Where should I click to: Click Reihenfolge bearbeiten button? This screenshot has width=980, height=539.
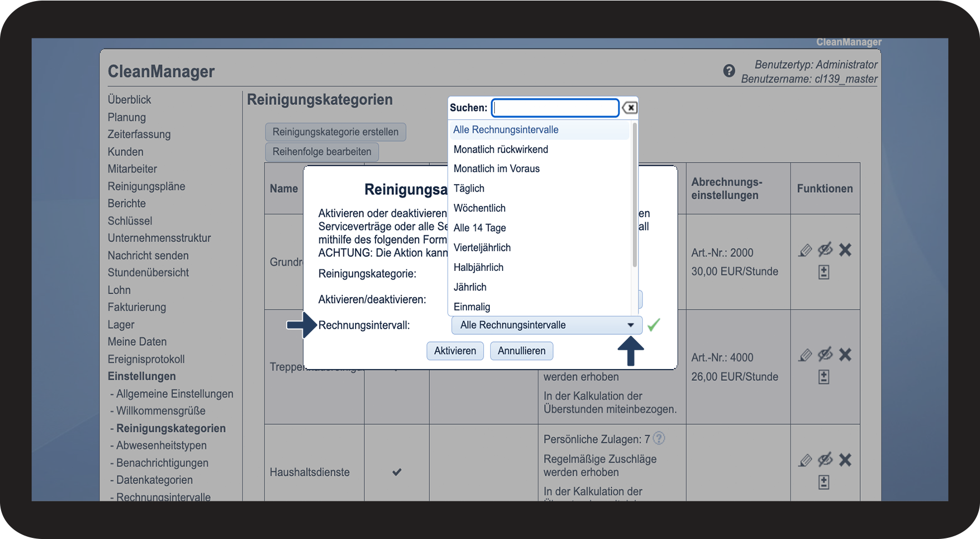322,152
